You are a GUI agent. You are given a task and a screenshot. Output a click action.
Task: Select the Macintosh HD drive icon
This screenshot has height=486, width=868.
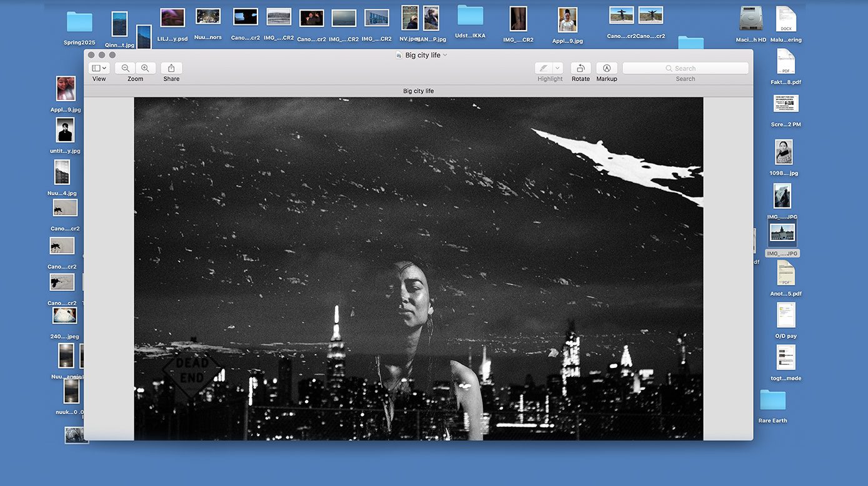[751, 19]
